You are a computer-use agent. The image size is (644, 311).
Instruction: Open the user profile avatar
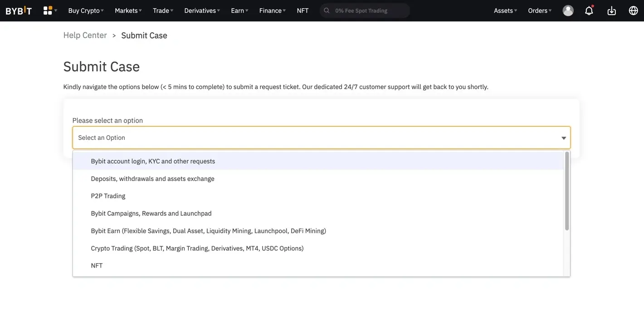(568, 10)
